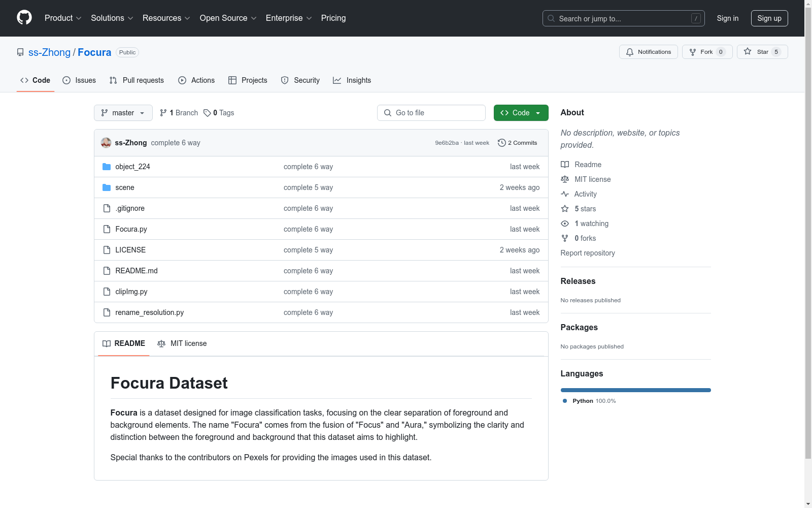Click the pulse icon beside Activity
This screenshot has height=508, width=812.
tap(565, 194)
